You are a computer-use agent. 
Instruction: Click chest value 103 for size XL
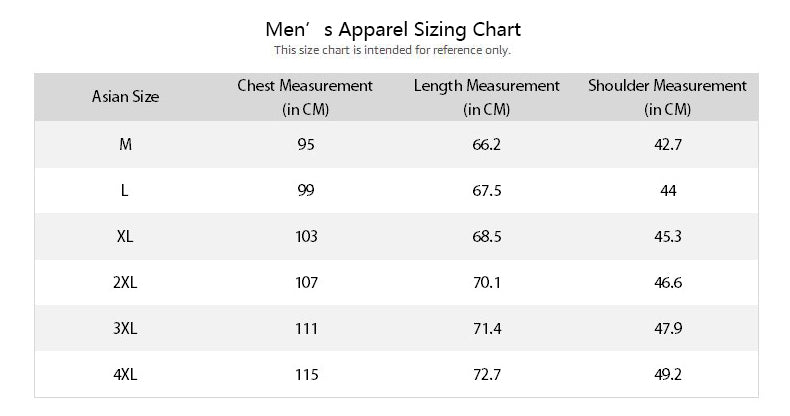pyautogui.click(x=306, y=237)
